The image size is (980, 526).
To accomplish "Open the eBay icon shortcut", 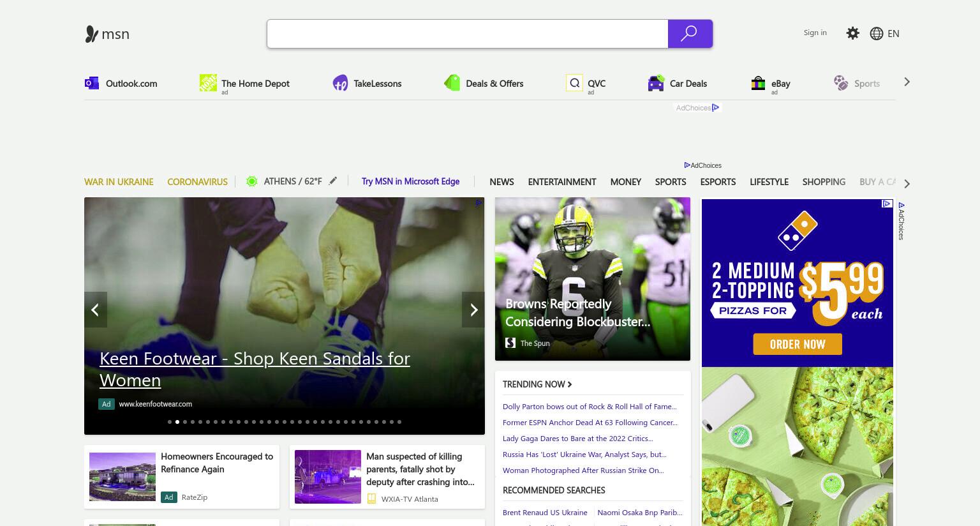I will (x=758, y=83).
